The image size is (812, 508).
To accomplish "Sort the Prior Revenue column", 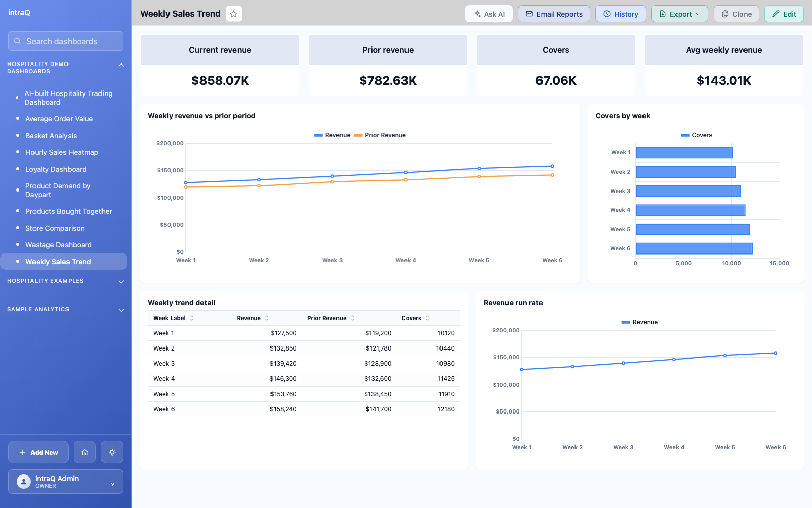I will click(353, 318).
